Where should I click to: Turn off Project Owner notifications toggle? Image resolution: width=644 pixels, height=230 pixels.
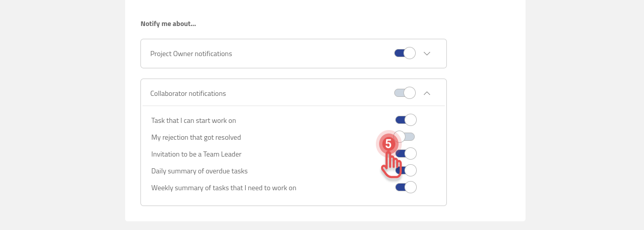(405, 53)
